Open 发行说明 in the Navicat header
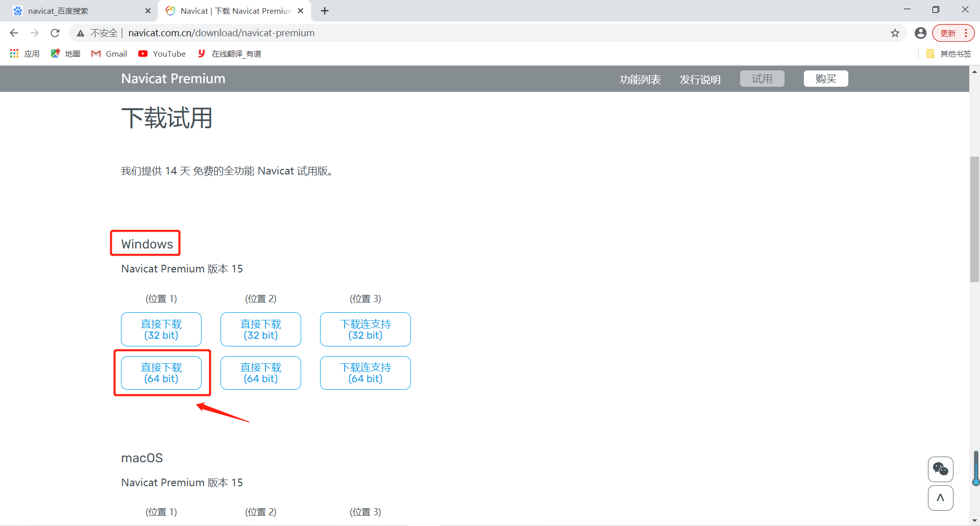This screenshot has height=526, width=980. tap(700, 79)
